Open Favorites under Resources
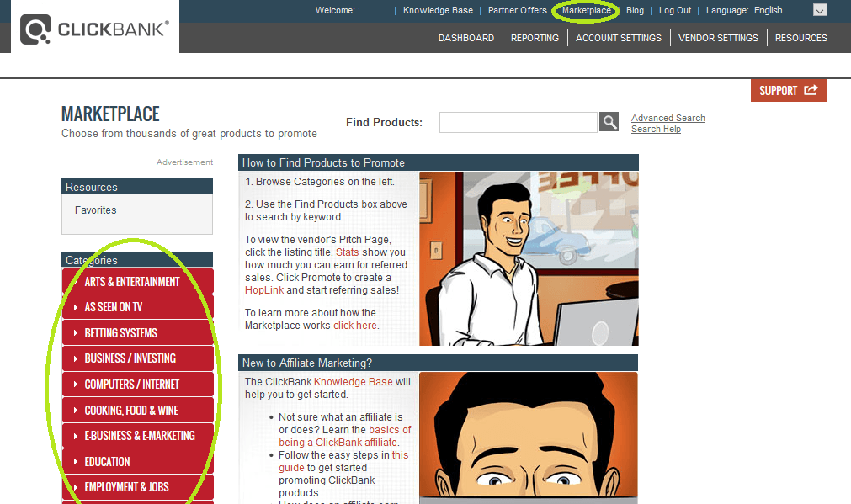 pyautogui.click(x=95, y=210)
